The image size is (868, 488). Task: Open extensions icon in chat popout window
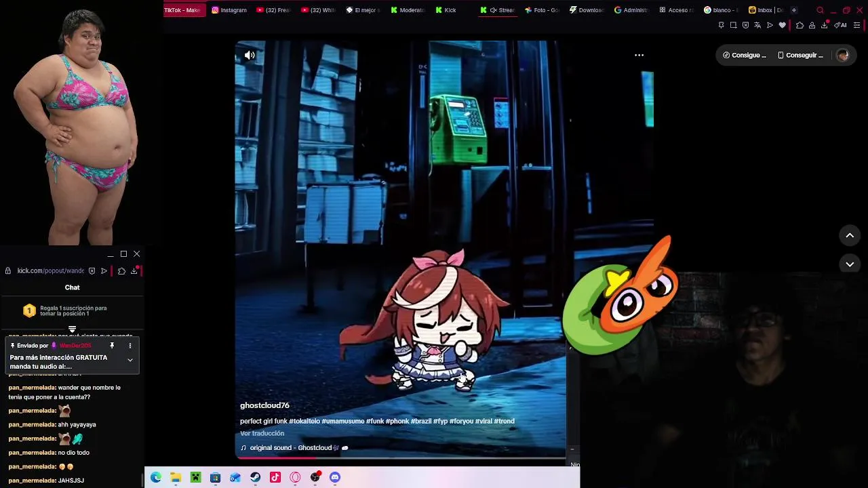coord(121,270)
